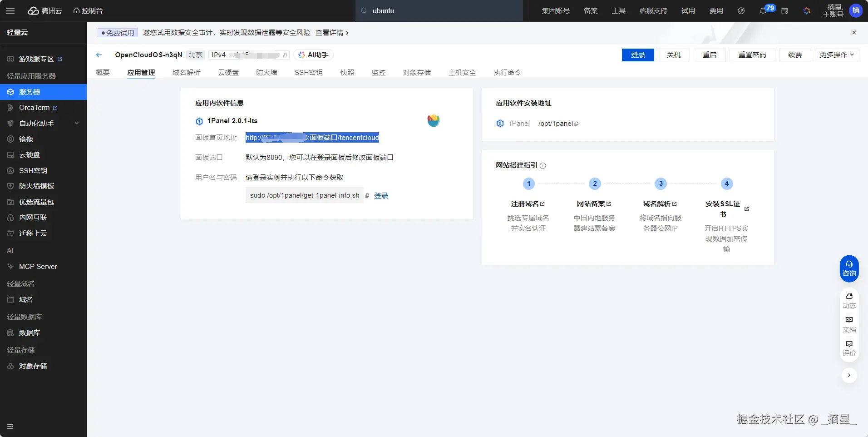Viewport: 868px width, 437px height.
Task: Open 数据库 in the sidebar
Action: point(44,333)
